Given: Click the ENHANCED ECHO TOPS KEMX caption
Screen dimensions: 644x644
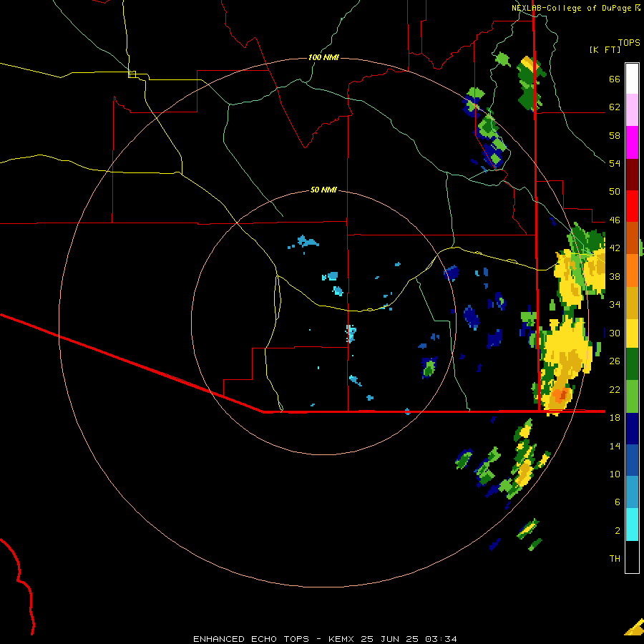Looking at the screenshot, I should pos(325,639).
